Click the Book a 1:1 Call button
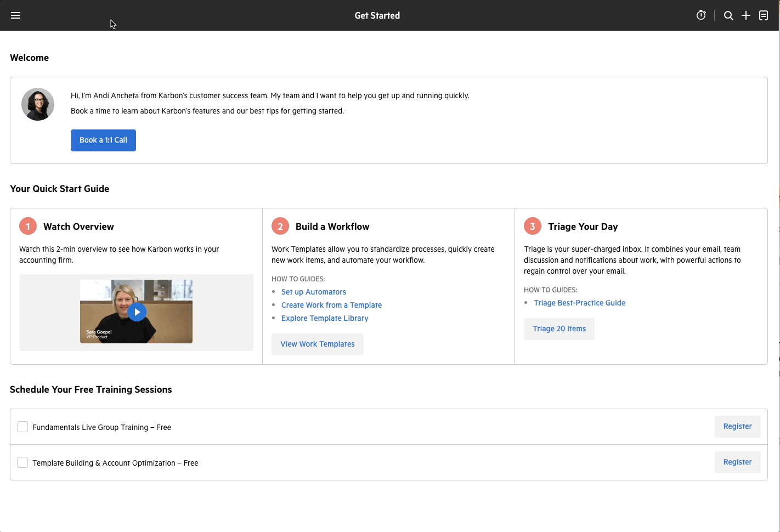This screenshot has width=780, height=532. tap(103, 140)
